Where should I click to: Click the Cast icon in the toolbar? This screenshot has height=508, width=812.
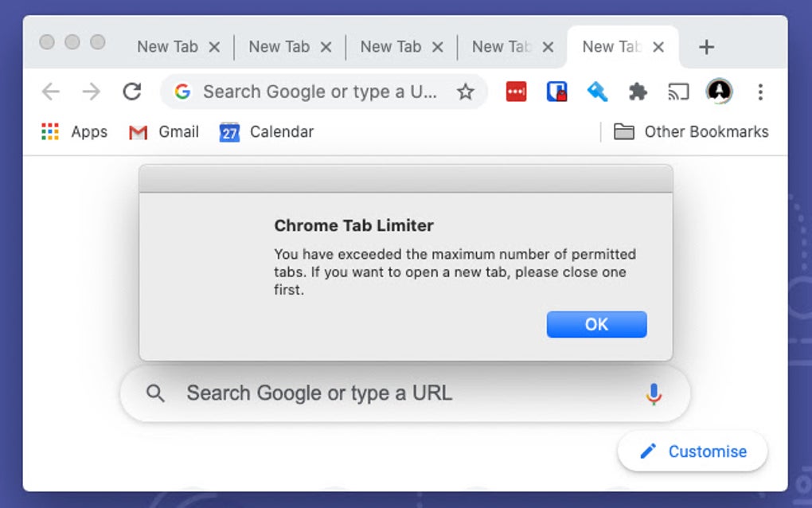678,92
